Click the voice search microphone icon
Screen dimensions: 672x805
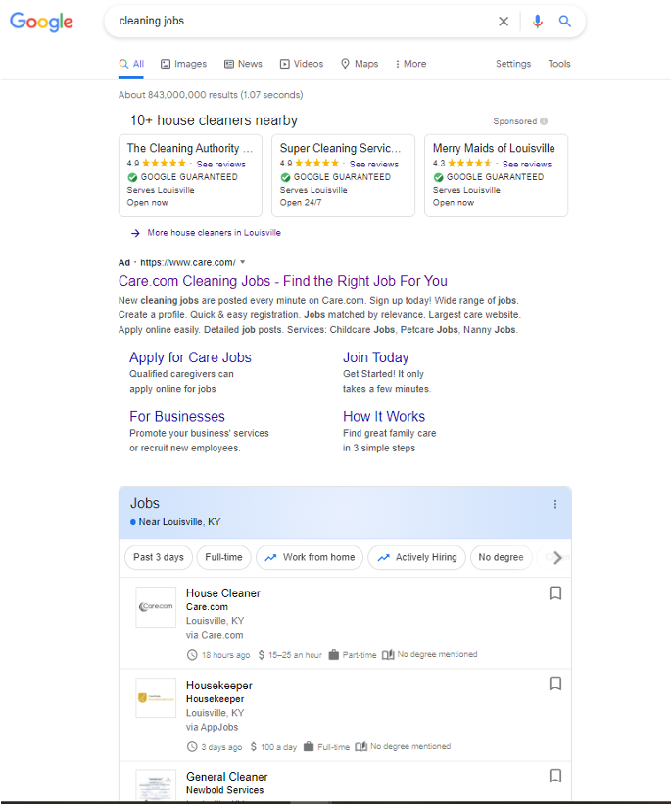[x=538, y=21]
